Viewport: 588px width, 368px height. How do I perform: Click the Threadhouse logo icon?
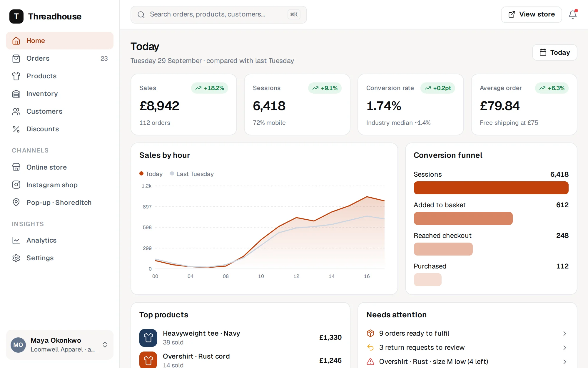(16, 16)
